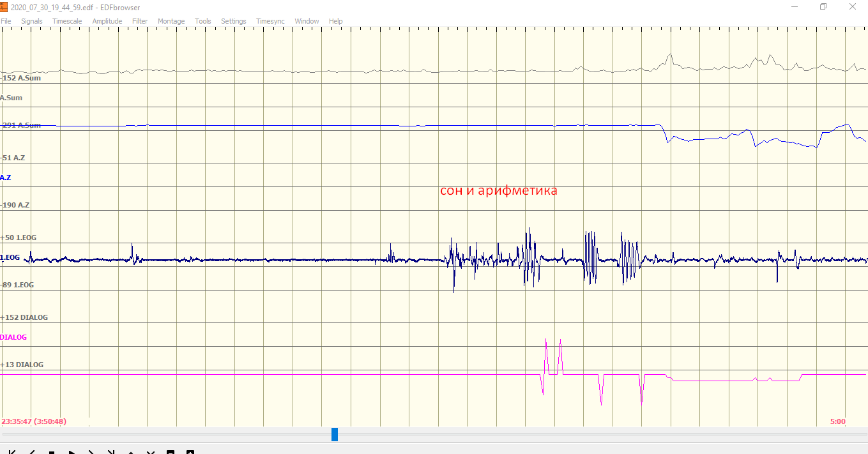Screen dimensions: 868x454
Task: Click the 23:35:47 (3:50:48) timestamp
Action: (x=34, y=421)
